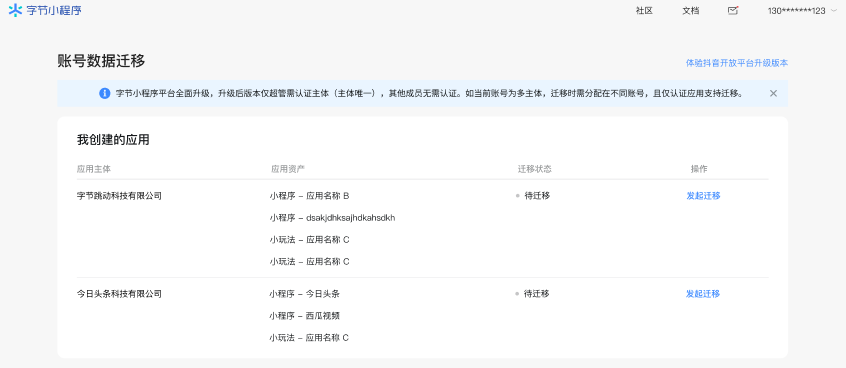Expand the account dropdown arrow
The width and height of the screenshot is (846, 368).
pyautogui.click(x=834, y=11)
